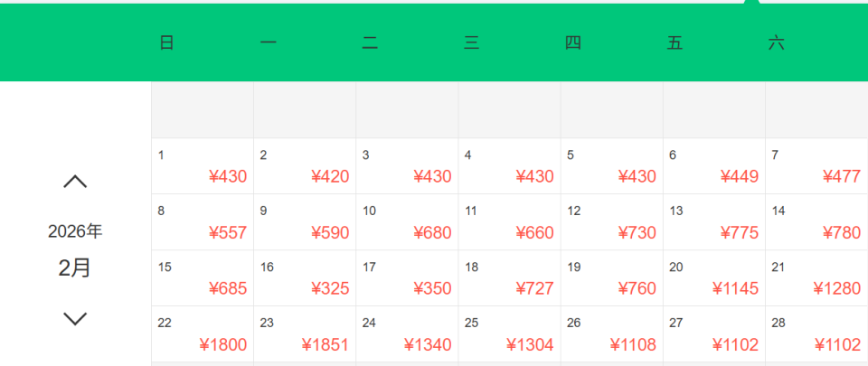Select February 2 priced ¥420
Image resolution: width=868 pixels, height=366 pixels.
tap(305, 166)
